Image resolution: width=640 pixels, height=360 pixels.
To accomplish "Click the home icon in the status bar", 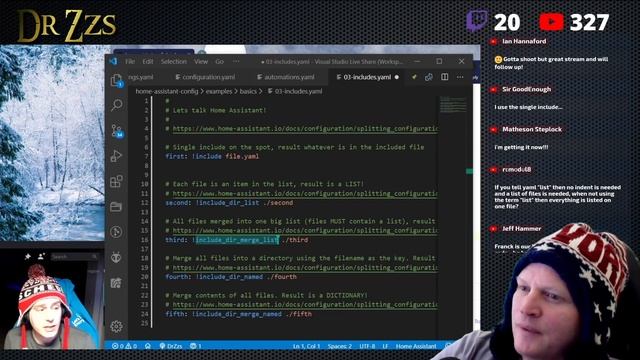I will [x=148, y=346].
